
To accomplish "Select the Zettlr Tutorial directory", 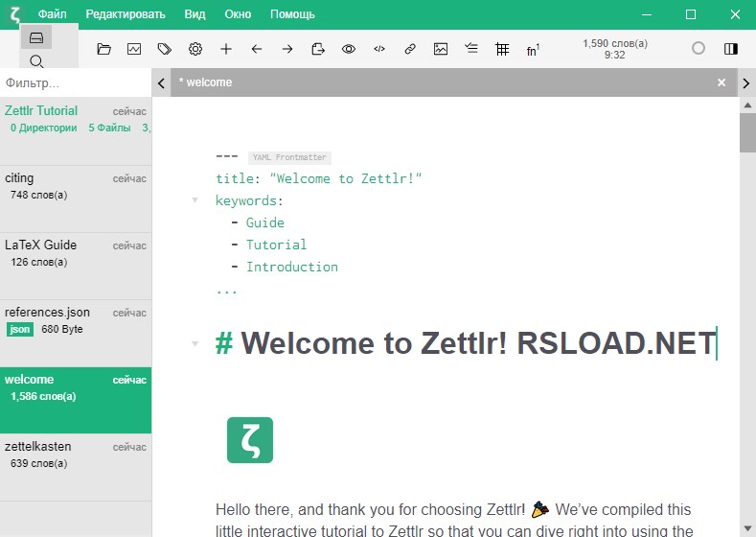I will [x=76, y=131].
